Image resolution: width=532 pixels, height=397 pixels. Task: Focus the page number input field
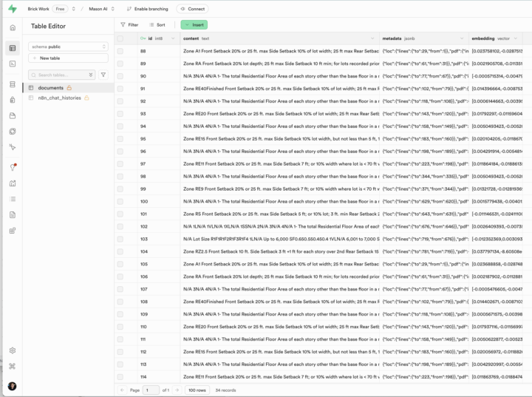click(x=151, y=390)
